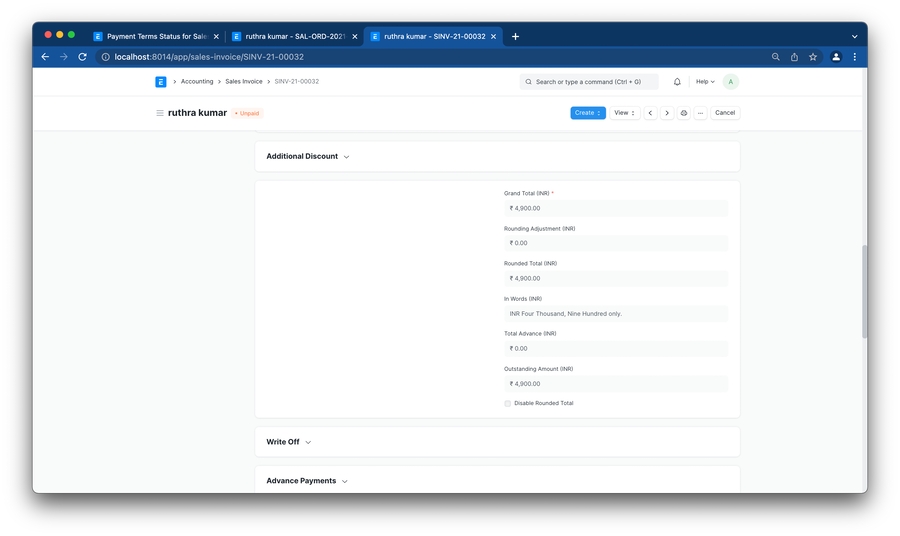This screenshot has width=900, height=536.
Task: Open the Create dropdown
Action: (x=588, y=113)
